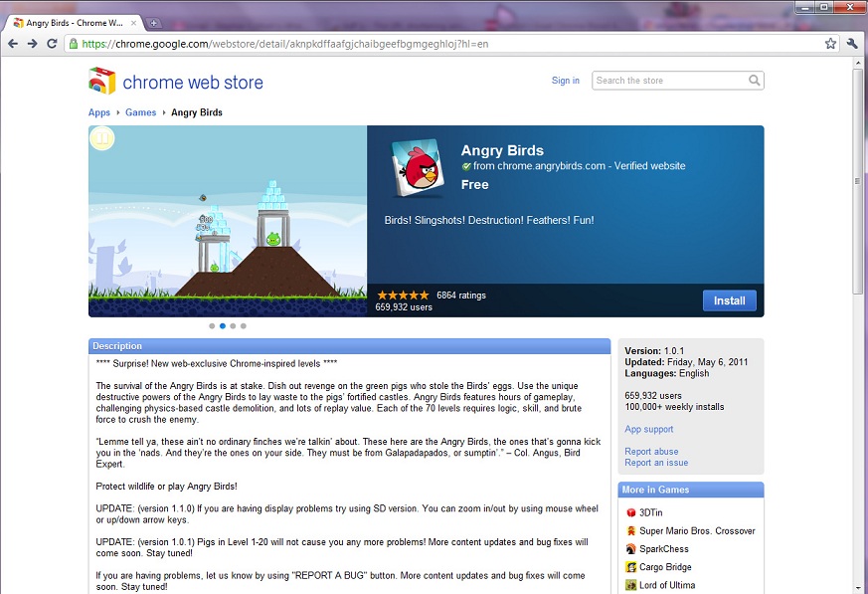The image size is (868, 594).
Task: Click the search magnifier icon
Action: [x=754, y=81]
